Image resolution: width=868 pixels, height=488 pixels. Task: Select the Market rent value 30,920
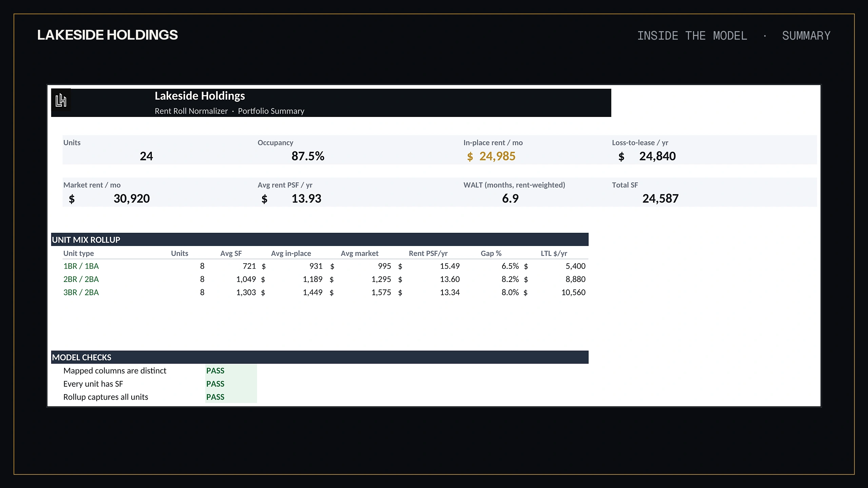(x=132, y=199)
